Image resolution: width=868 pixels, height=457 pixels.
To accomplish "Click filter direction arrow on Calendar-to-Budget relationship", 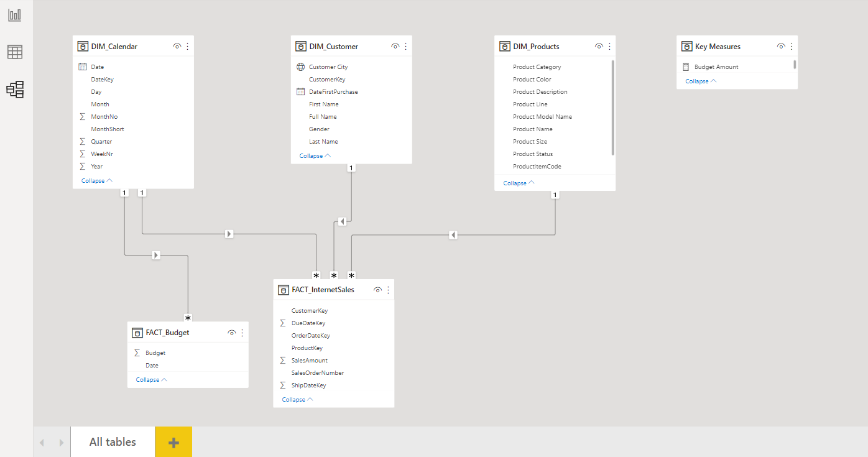I will click(156, 255).
